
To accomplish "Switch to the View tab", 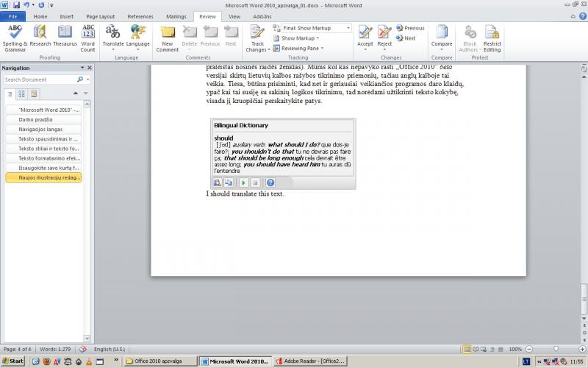I will (234, 16).
